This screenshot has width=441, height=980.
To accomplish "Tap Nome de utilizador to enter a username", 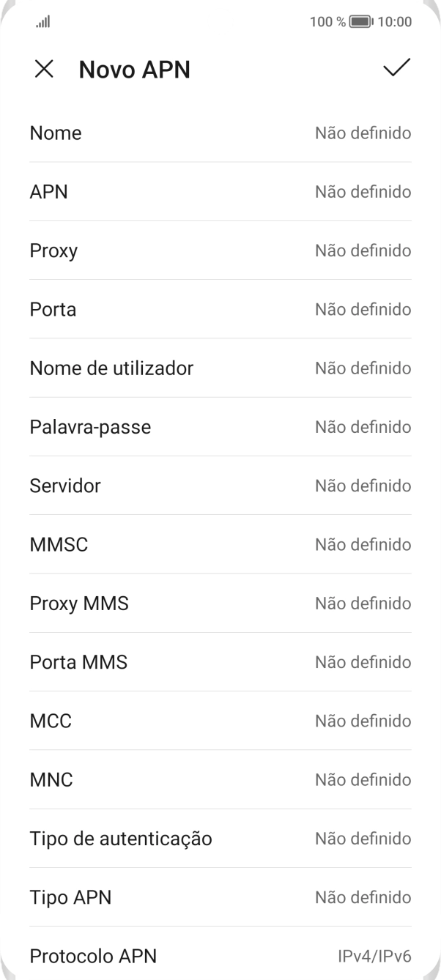I will click(x=220, y=368).
